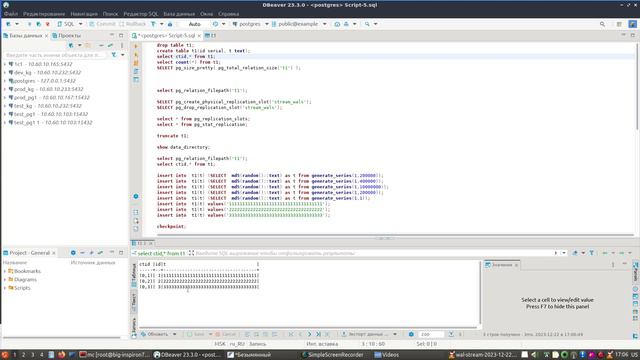
Task: Click the Commit button
Action: click(102, 24)
